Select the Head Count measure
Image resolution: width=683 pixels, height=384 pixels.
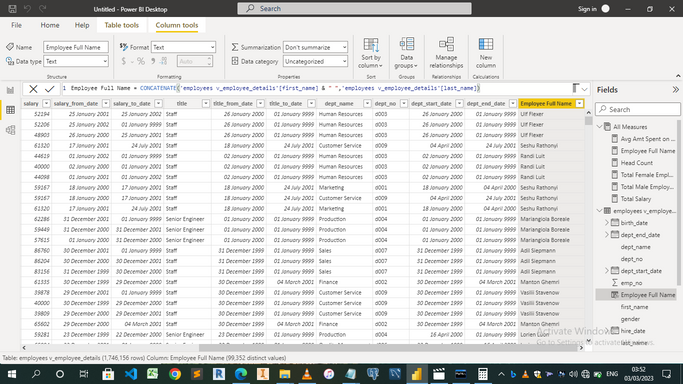tap(636, 163)
